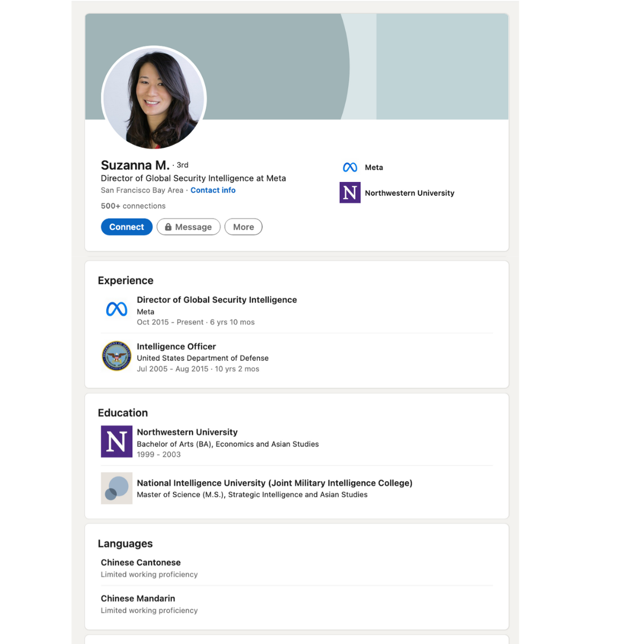Select Northwestern University text beside the header logo
This screenshot has height=644, width=644.
(x=409, y=193)
